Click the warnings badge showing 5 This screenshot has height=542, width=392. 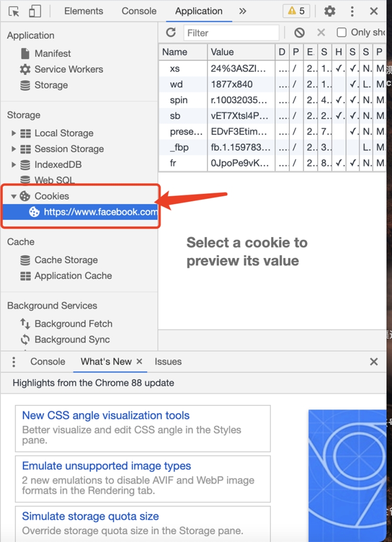[296, 11]
